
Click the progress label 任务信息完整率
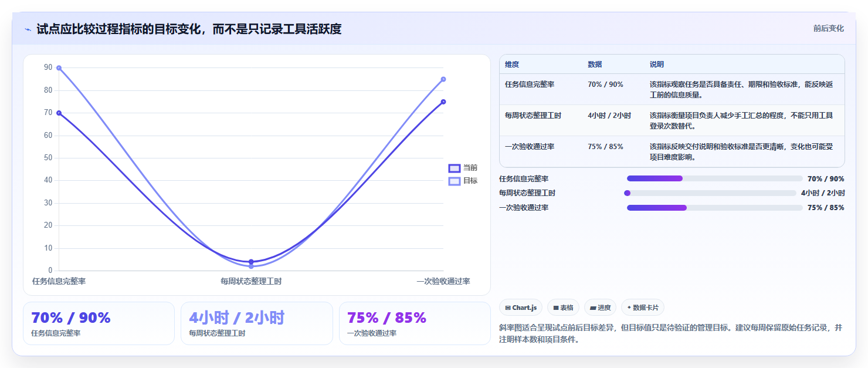point(524,179)
